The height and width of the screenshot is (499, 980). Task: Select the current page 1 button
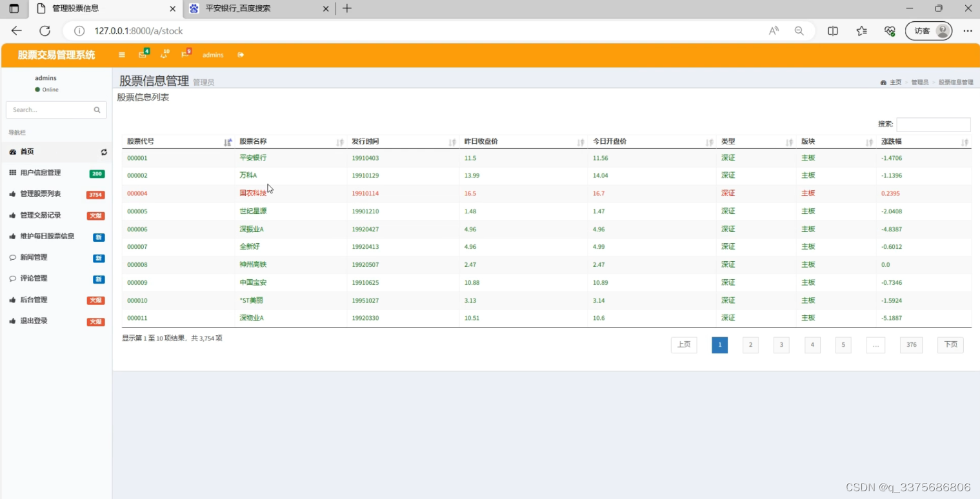[x=719, y=345]
